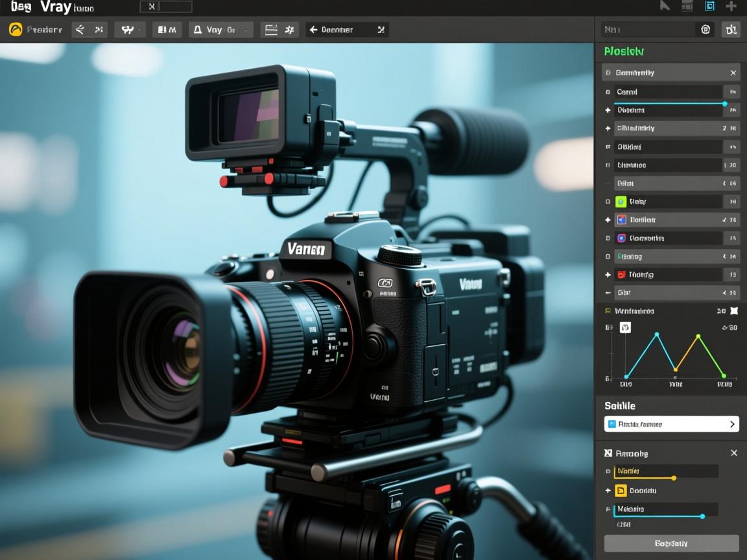The width and height of the screenshot is (747, 560).
Task: Click the cyan square frame icon at top right
Action: 709,6
